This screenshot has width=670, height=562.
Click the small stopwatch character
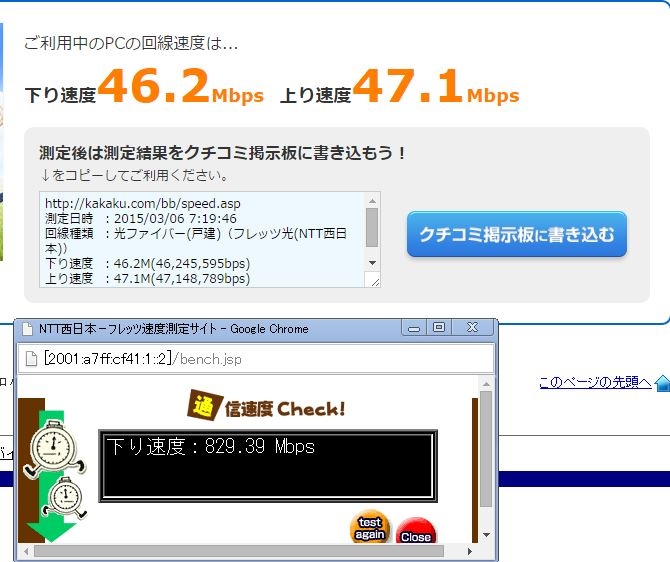click(x=65, y=498)
